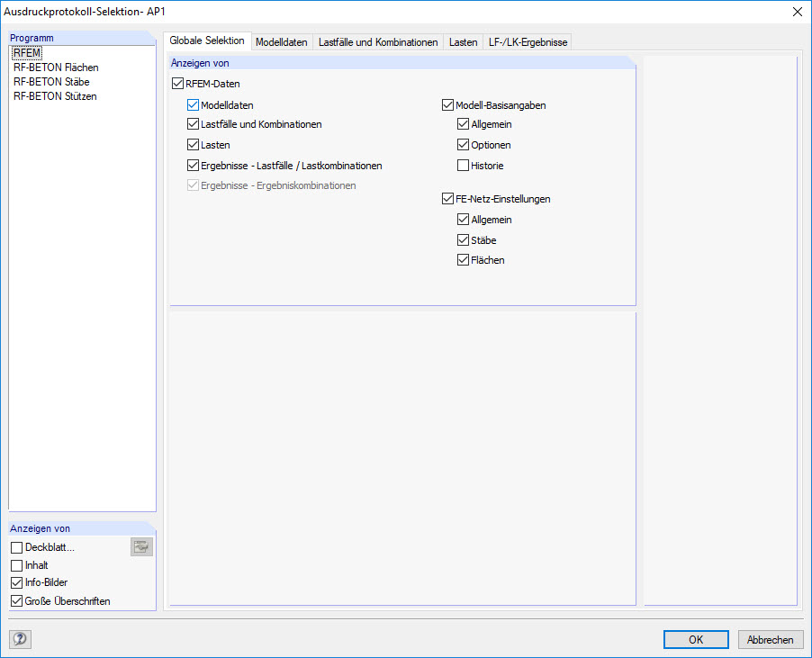The image size is (812, 658).
Task: Toggle the Lasten checkbox
Action: point(193,145)
